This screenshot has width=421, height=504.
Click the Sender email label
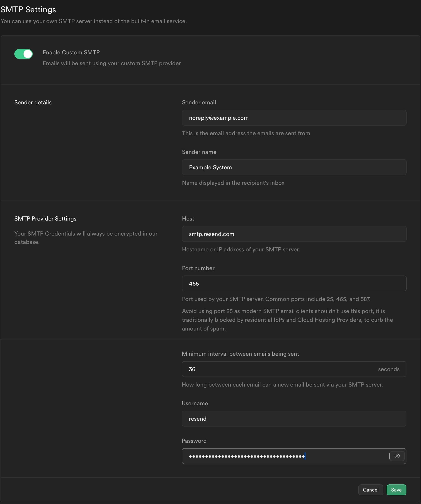(x=199, y=102)
